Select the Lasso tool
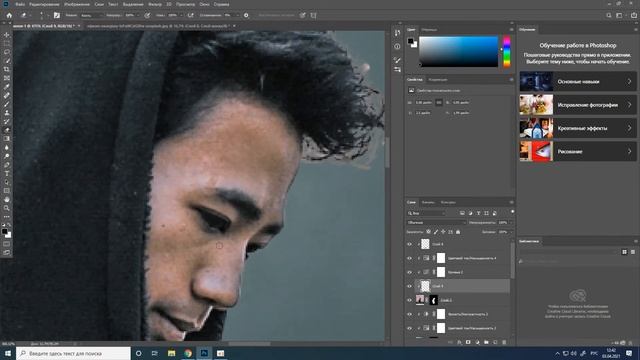Screen dimensions: 640x360 [7, 52]
